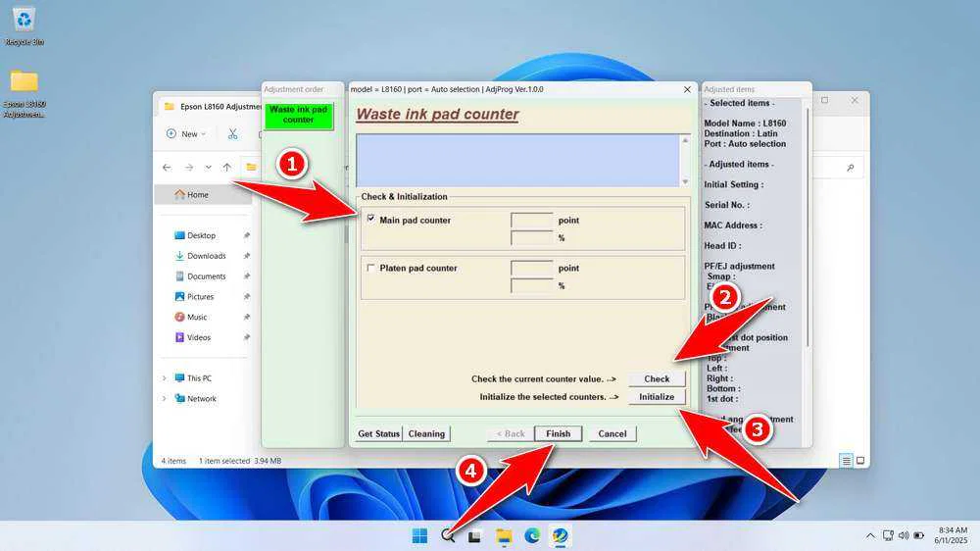Screen dimensions: 980x551
Task: Go up one folder level in File Explorer
Action: click(x=227, y=168)
